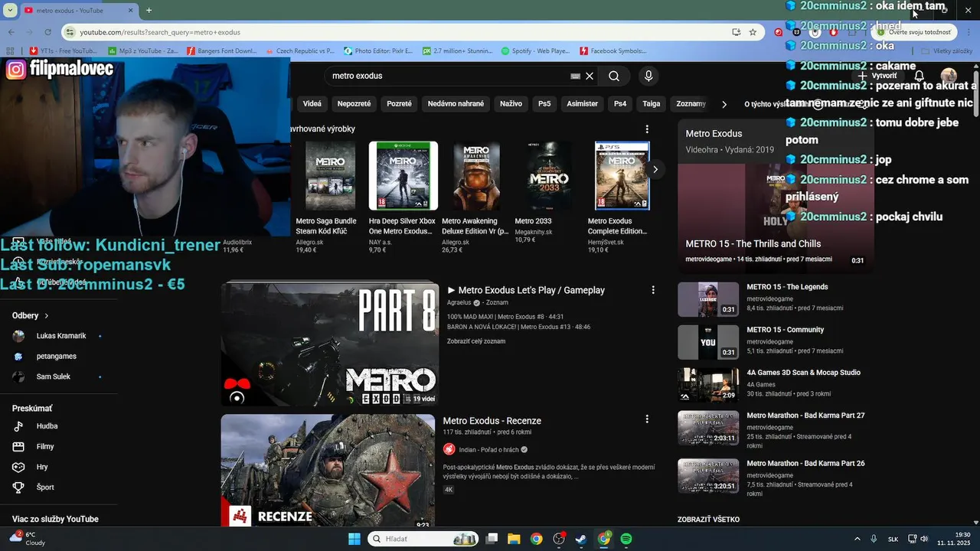Viewport: 980px width, 551px height.
Task: Open more options for suggested products
Action: (x=647, y=129)
